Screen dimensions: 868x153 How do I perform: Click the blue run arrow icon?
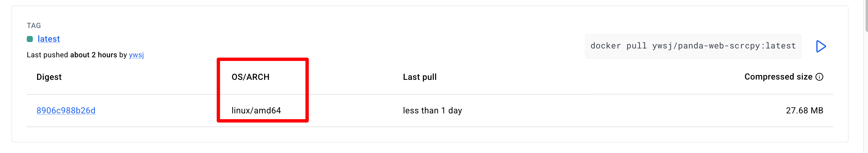coord(821,46)
